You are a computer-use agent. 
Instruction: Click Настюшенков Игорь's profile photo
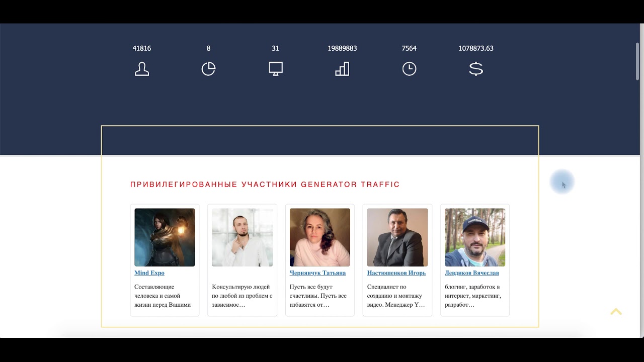coord(397,237)
